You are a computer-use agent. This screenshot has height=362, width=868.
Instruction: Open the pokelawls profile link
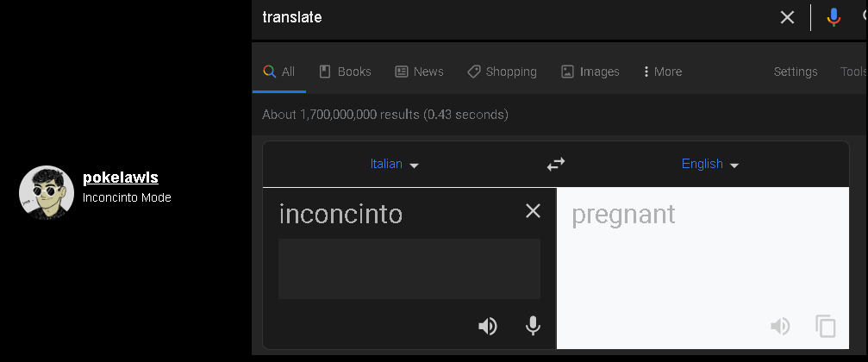120,178
